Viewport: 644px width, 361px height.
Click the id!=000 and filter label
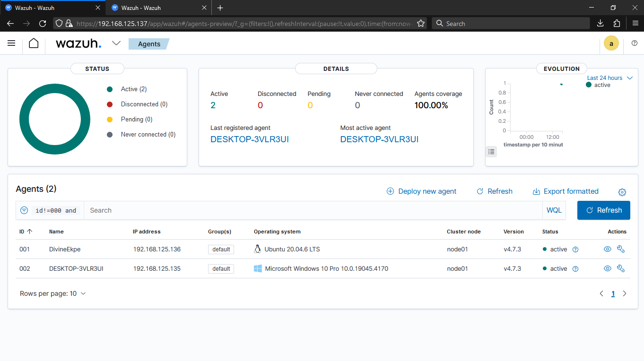[56, 211]
